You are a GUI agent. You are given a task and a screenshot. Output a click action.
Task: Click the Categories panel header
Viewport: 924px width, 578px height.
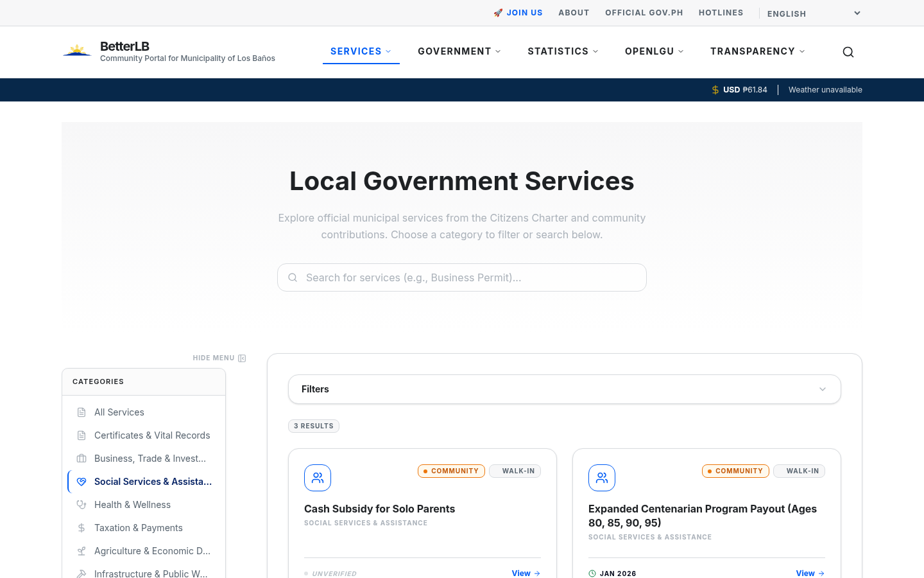tap(144, 382)
